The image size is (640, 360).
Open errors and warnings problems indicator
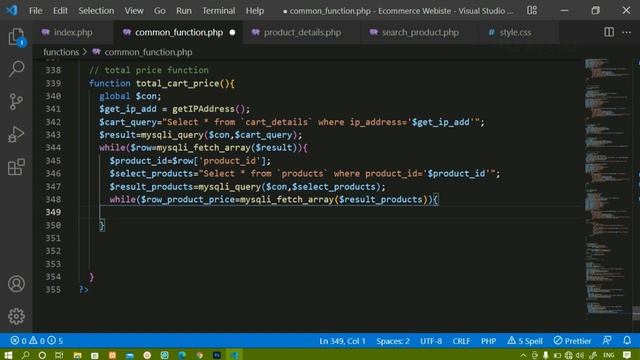pyautogui.click(x=36, y=340)
